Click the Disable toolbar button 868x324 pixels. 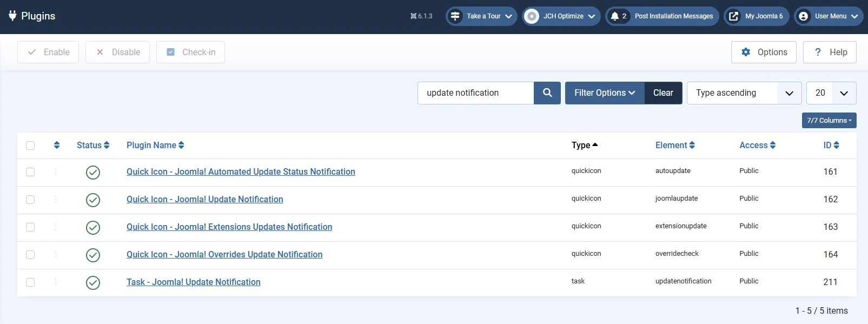point(117,52)
